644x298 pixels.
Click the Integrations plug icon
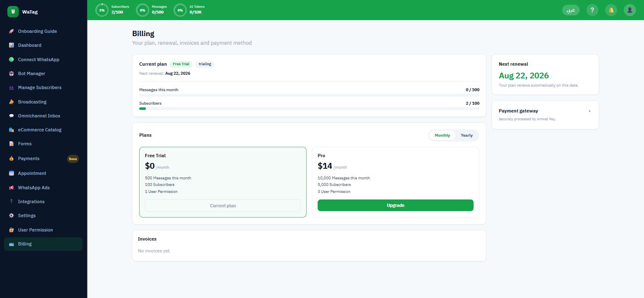[11, 202]
